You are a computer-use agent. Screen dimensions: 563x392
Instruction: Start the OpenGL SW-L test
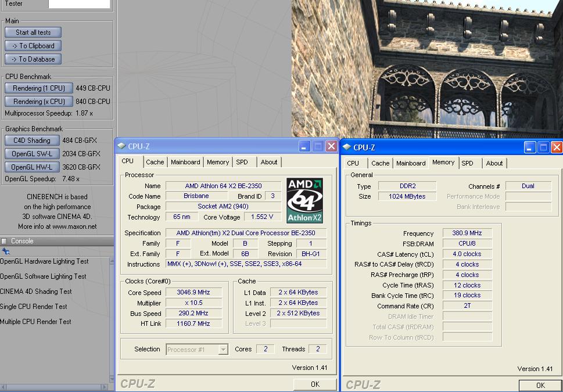click(32, 154)
